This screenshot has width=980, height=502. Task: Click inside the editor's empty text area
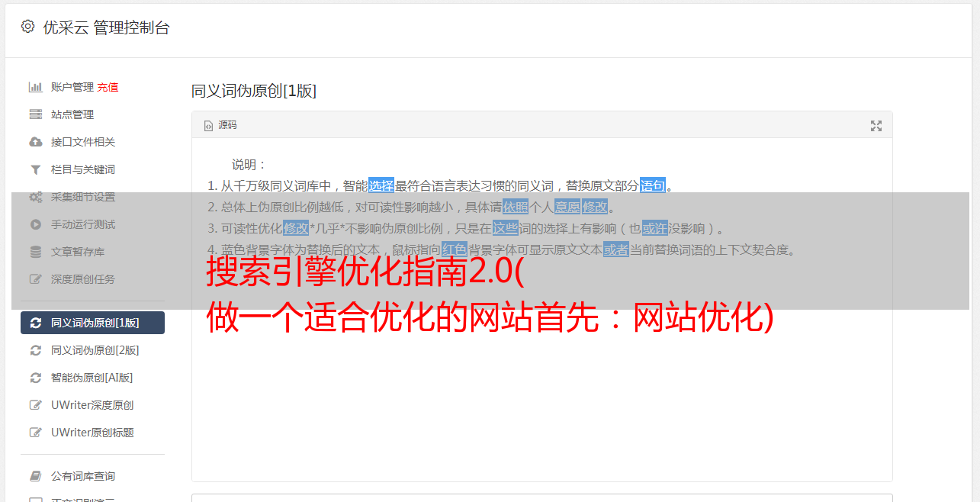coord(541,397)
